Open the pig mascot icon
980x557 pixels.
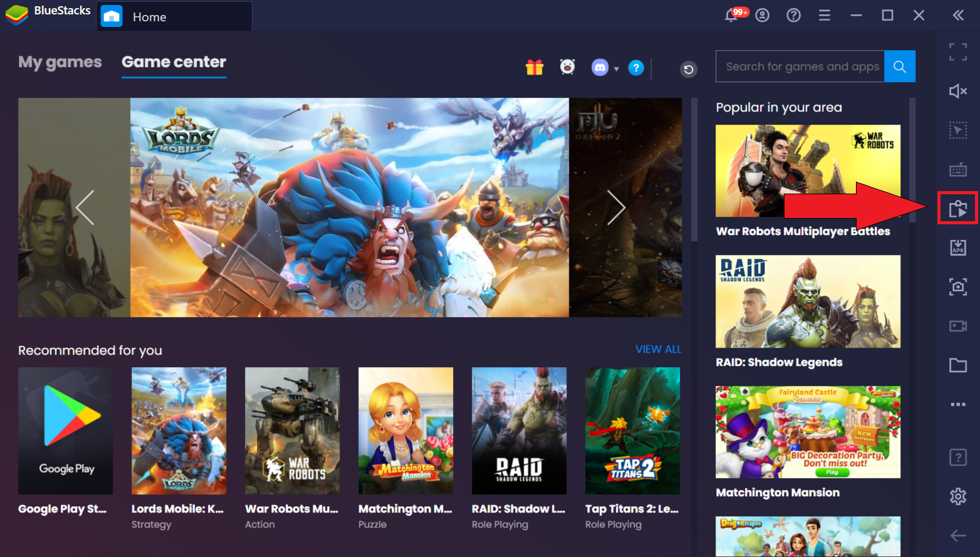coord(568,66)
